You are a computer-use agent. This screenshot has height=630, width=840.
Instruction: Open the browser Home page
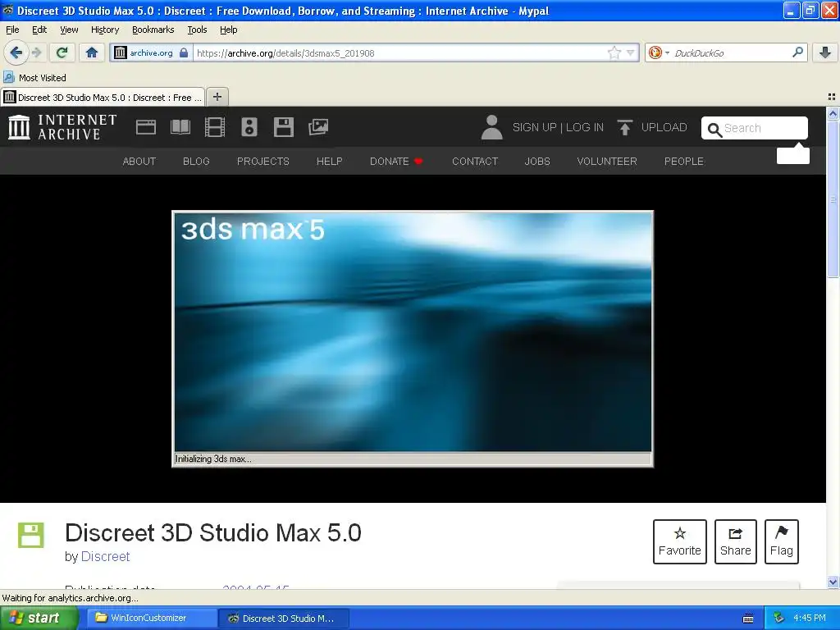tap(92, 52)
